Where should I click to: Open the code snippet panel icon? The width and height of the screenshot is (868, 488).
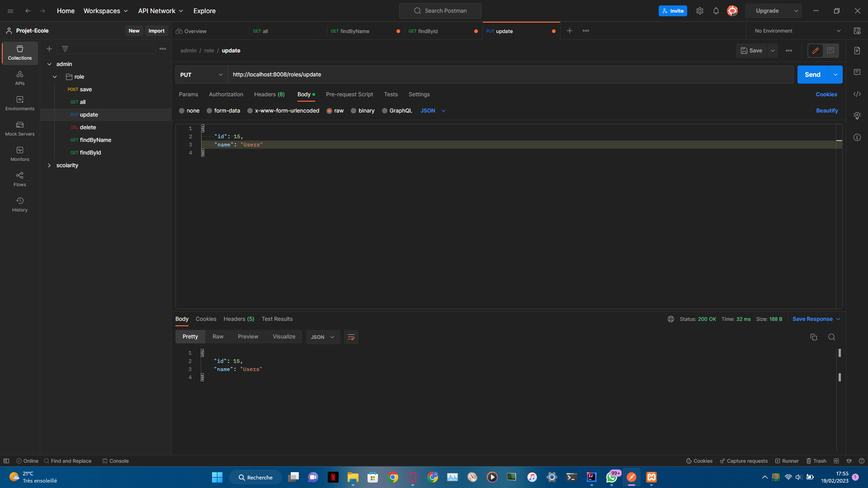click(x=857, y=94)
